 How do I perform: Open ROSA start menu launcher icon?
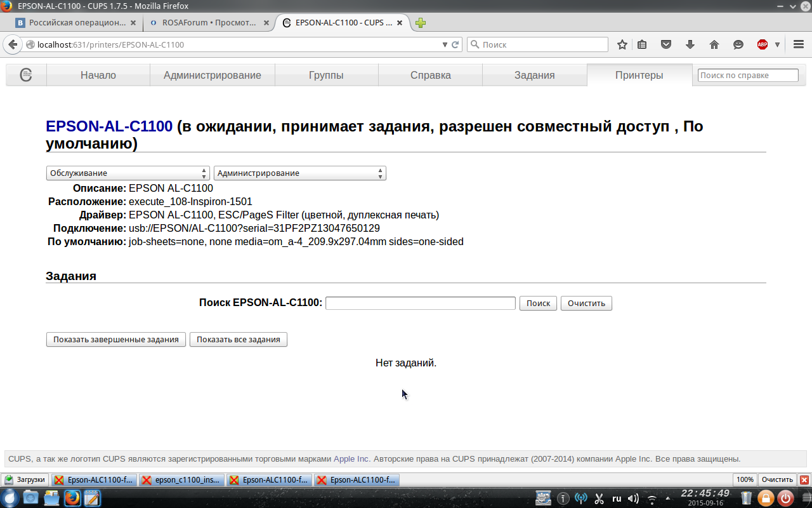point(10,498)
